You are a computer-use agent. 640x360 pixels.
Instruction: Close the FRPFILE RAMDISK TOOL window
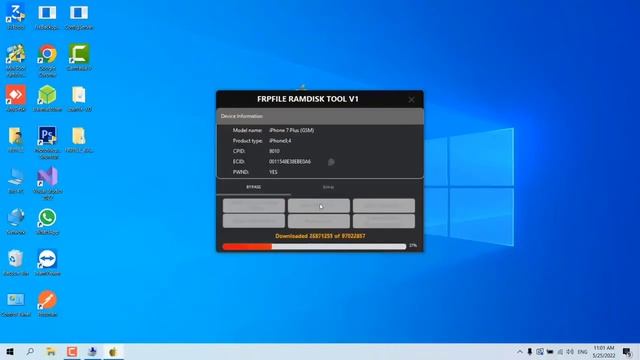pyautogui.click(x=411, y=100)
